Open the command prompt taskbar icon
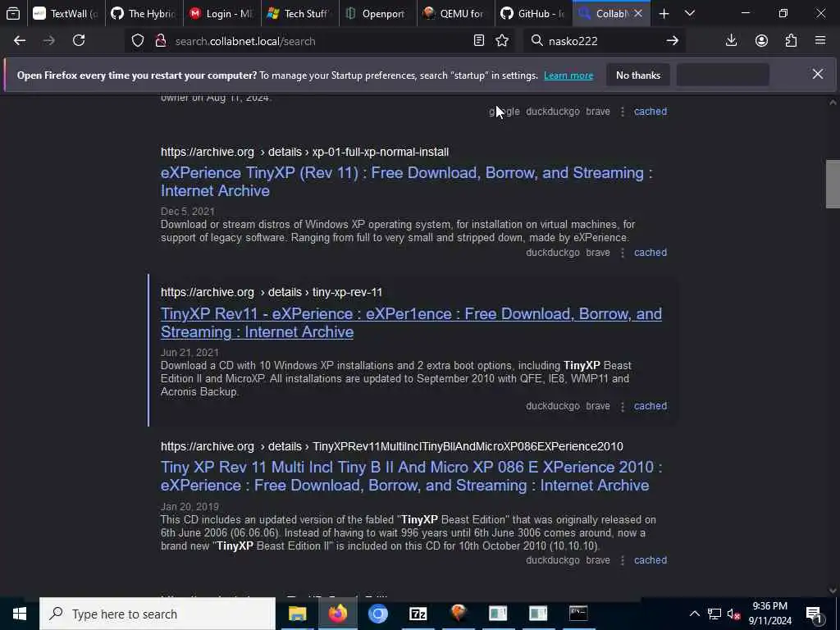Screen dimensions: 840x630 pyautogui.click(x=578, y=614)
